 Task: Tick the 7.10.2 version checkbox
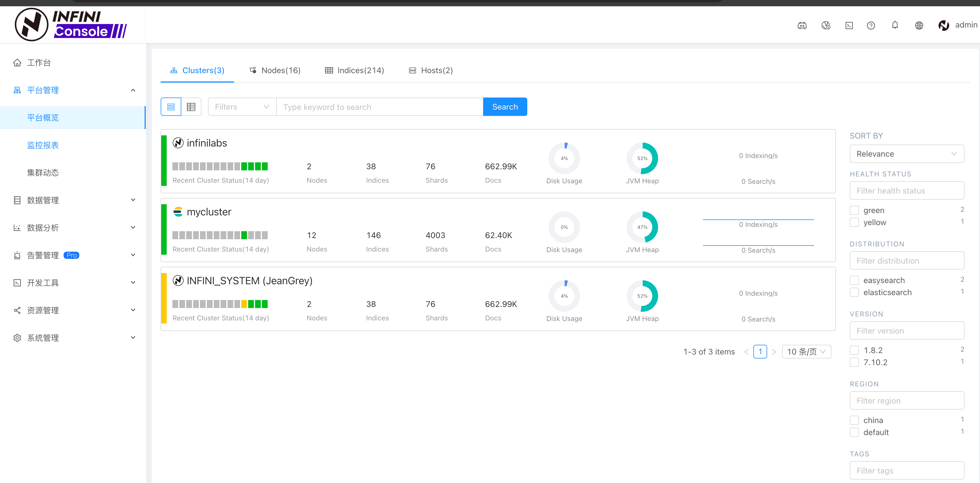[854, 363]
